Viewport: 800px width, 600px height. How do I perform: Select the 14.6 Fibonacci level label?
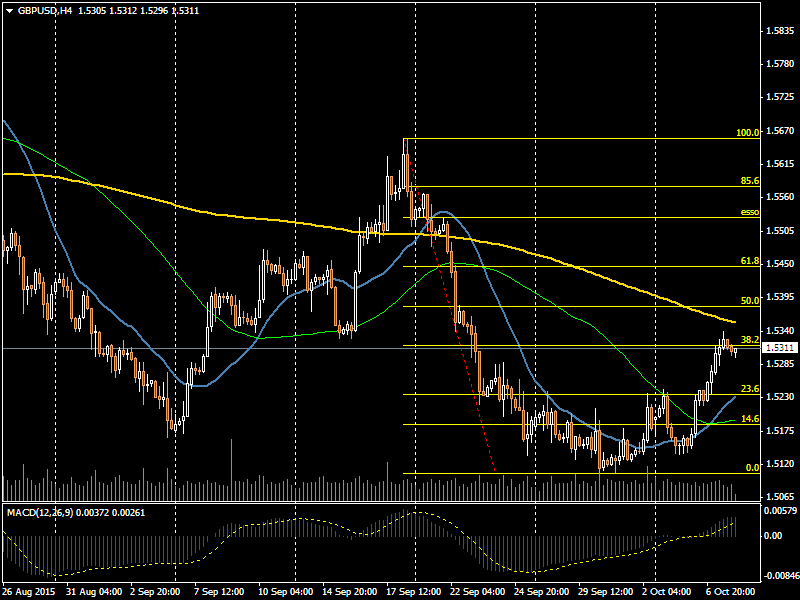tap(748, 419)
